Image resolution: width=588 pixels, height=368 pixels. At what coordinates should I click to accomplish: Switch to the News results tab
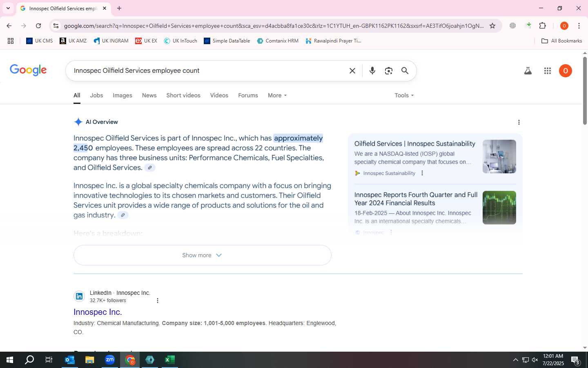click(149, 95)
